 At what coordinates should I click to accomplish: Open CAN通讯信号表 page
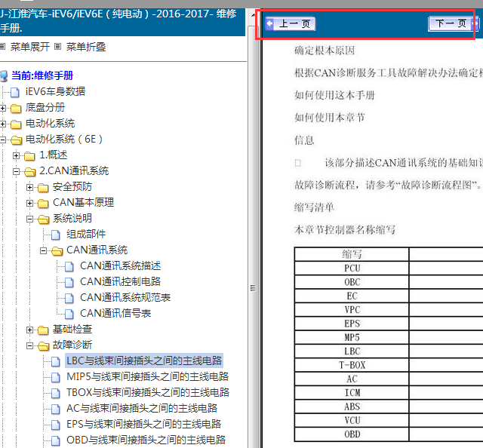[115, 314]
